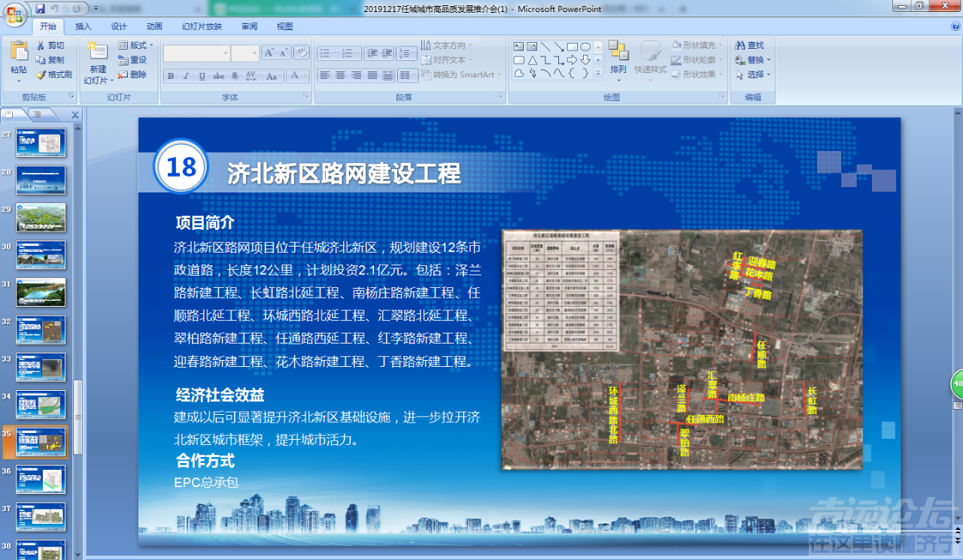963x560 pixels.
Task: Align the paragraph text left
Action: tap(324, 75)
